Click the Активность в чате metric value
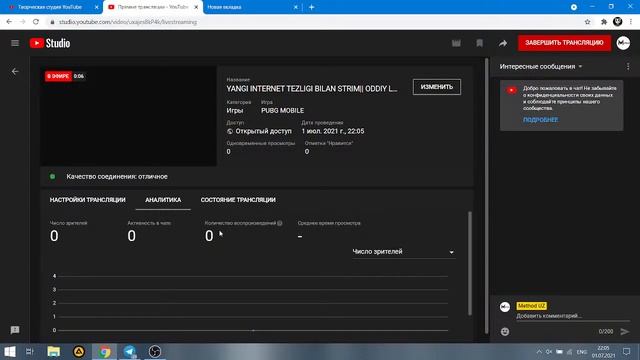This screenshot has width=640, height=360. (131, 236)
